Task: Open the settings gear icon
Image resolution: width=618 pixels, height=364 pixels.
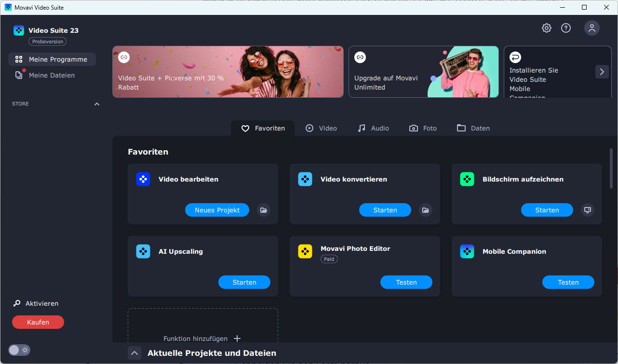Action: [x=547, y=28]
